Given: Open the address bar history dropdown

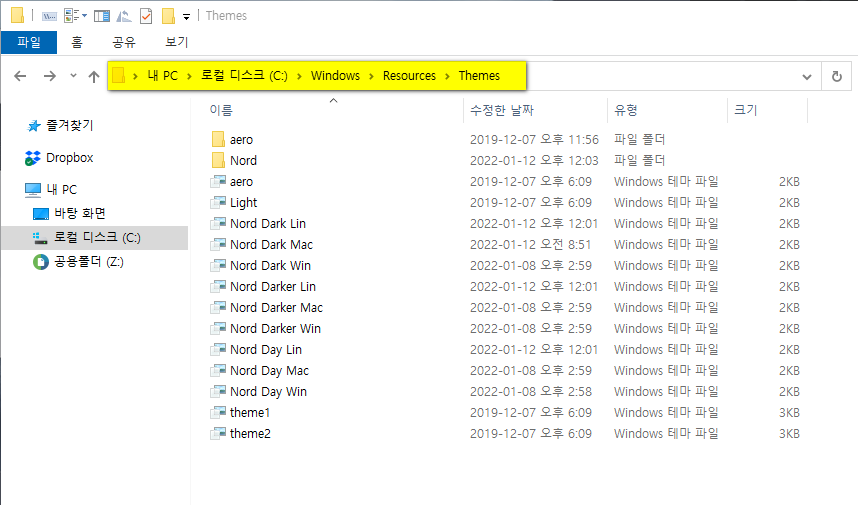Looking at the screenshot, I should tap(807, 77).
